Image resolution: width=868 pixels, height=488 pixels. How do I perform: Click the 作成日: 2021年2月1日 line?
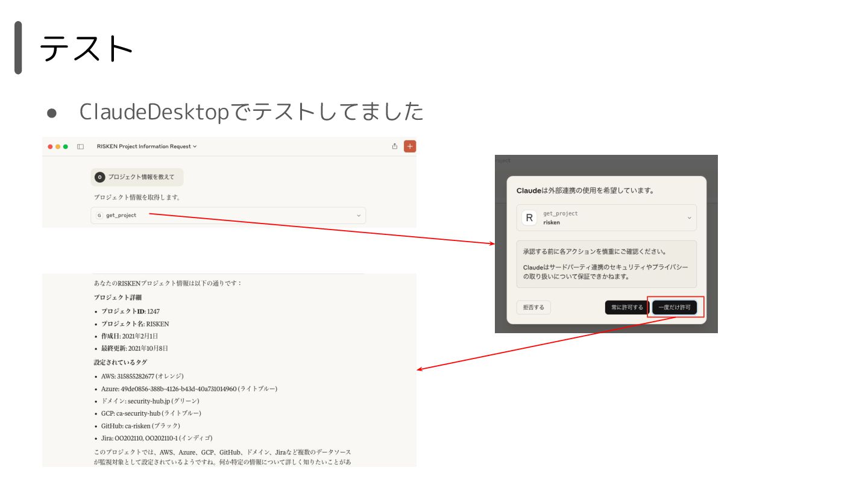[x=130, y=336]
